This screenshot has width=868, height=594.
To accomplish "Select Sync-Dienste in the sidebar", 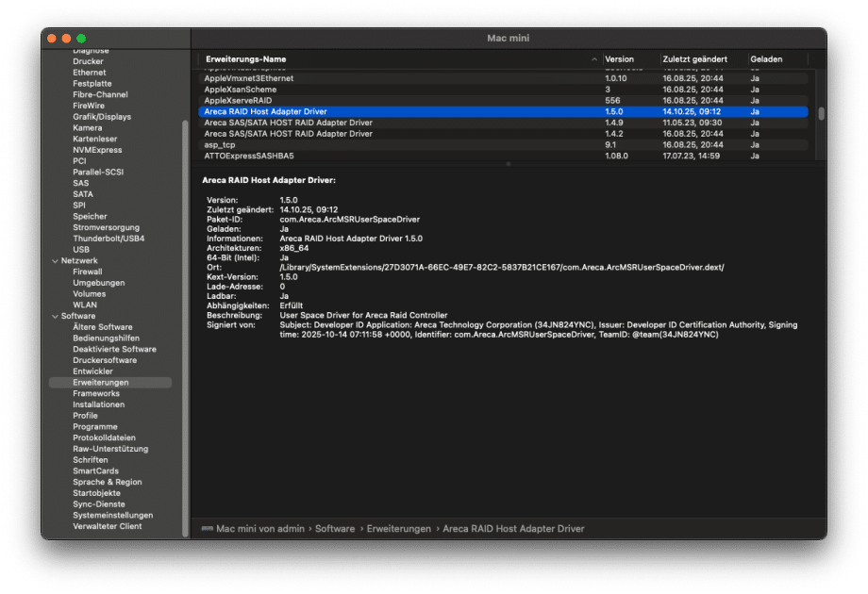I will [x=98, y=503].
